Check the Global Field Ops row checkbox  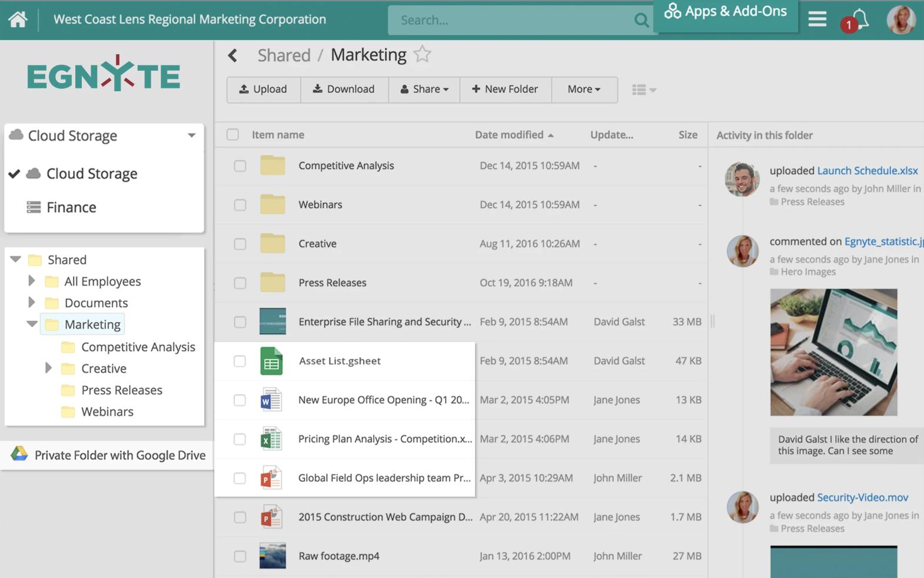[x=240, y=478]
